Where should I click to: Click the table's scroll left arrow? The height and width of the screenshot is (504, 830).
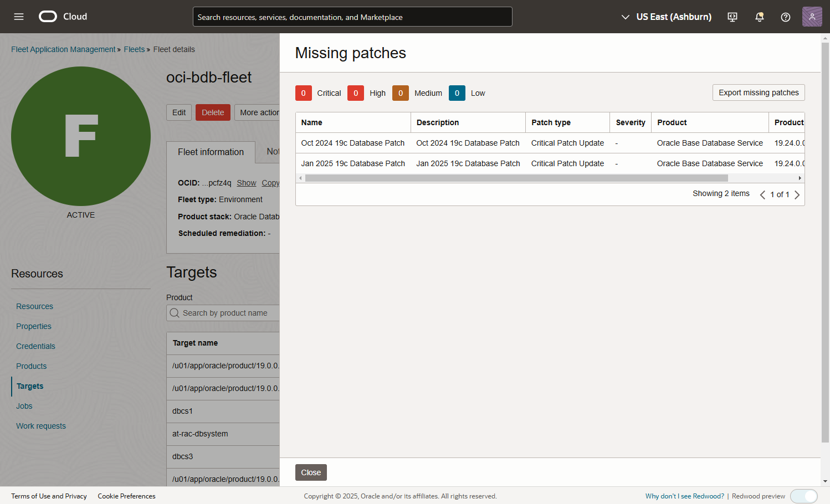(x=300, y=178)
